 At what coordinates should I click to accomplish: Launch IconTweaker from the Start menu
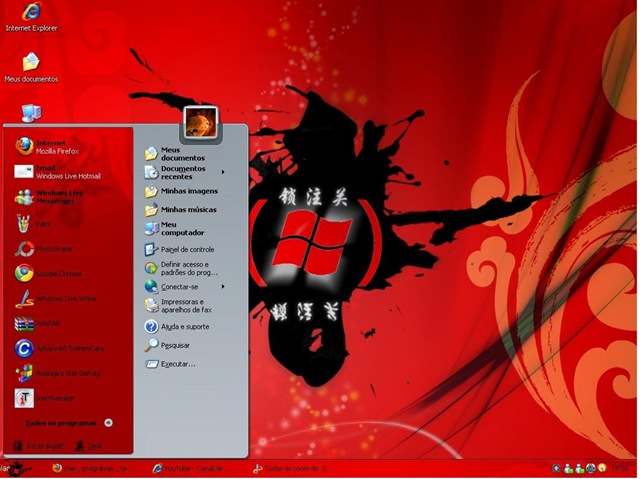tap(44, 398)
